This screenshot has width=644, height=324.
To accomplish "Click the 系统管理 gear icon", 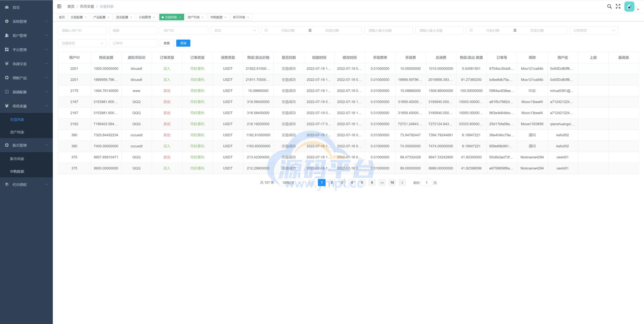I will (x=7, y=21).
